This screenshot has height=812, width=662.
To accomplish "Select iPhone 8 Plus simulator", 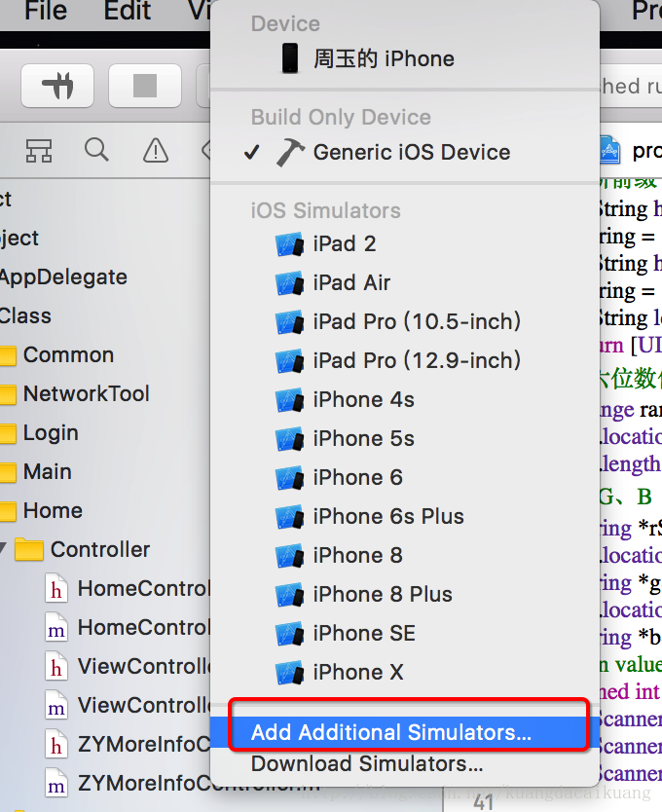I will [x=405, y=595].
